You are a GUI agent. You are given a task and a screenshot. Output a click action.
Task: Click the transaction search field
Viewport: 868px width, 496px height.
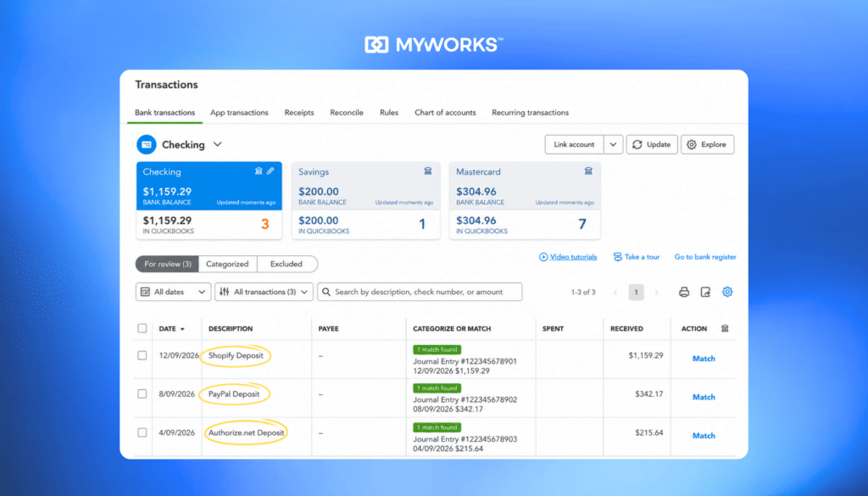[420, 292]
